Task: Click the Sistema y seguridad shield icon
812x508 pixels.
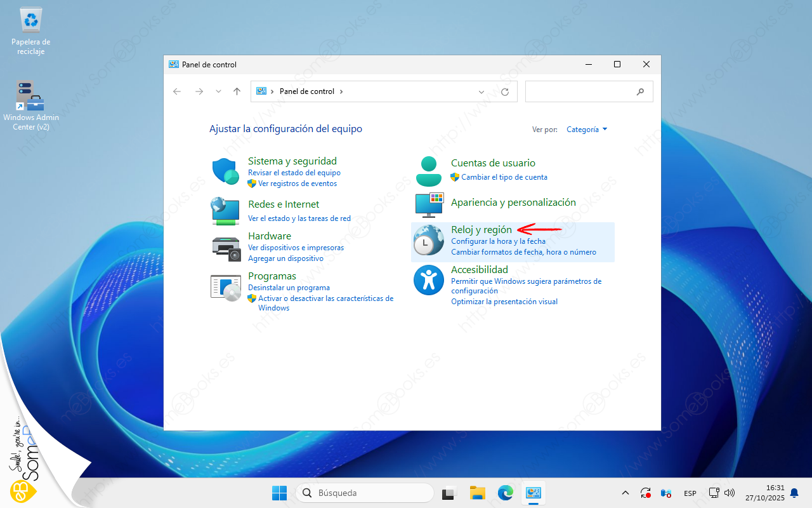Action: tap(225, 171)
